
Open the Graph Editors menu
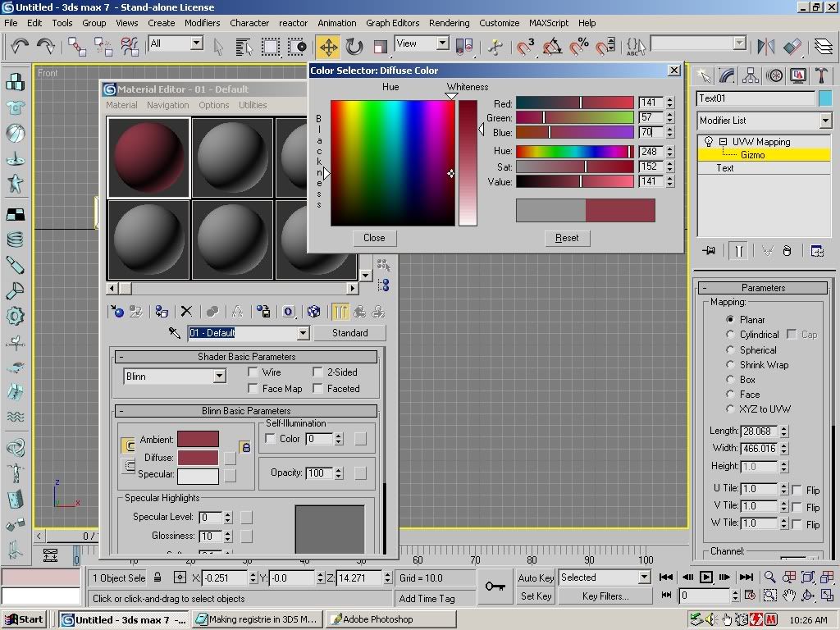tap(393, 23)
